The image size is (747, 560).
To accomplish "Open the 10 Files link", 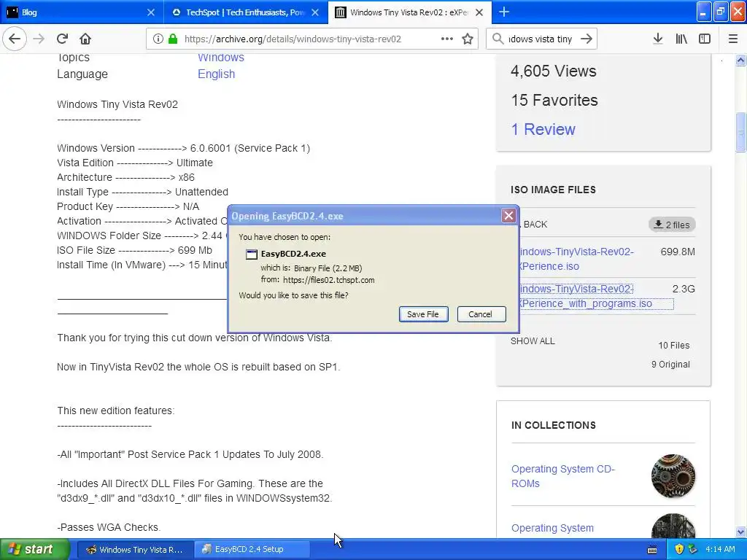I will (x=673, y=346).
